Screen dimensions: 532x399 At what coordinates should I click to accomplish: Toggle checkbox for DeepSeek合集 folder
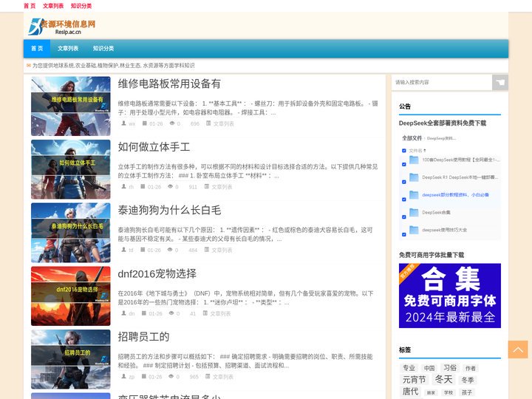click(x=403, y=217)
